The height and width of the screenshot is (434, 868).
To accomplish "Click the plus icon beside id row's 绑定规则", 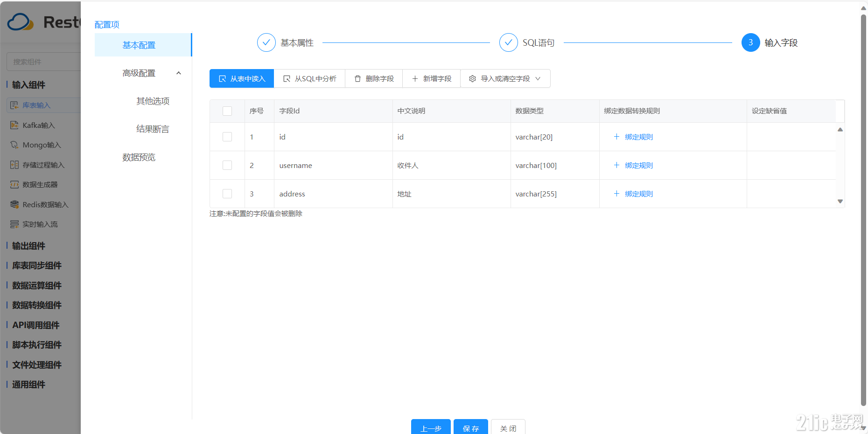I will [x=616, y=137].
